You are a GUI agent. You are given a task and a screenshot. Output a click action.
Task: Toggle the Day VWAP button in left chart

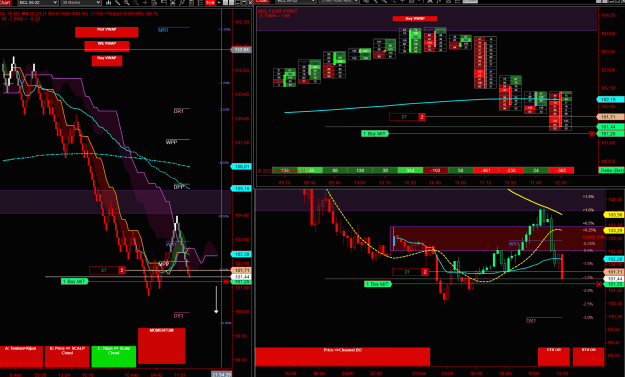click(107, 61)
